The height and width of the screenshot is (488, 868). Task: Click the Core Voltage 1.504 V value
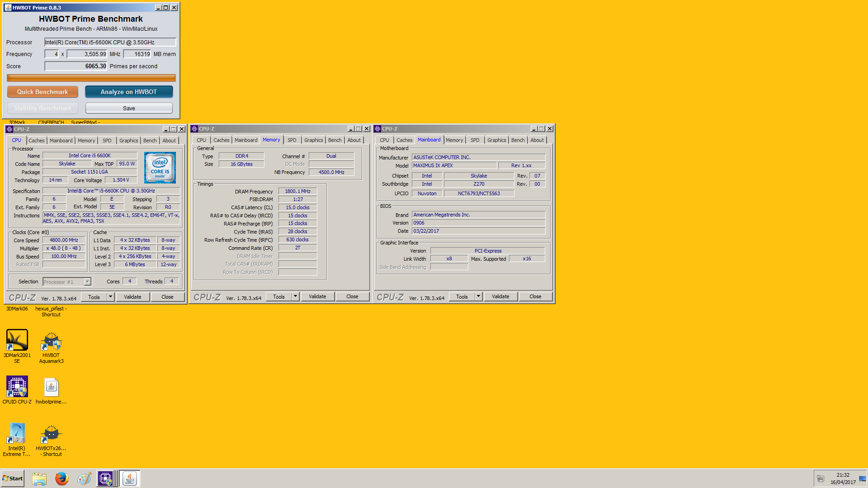(121, 180)
